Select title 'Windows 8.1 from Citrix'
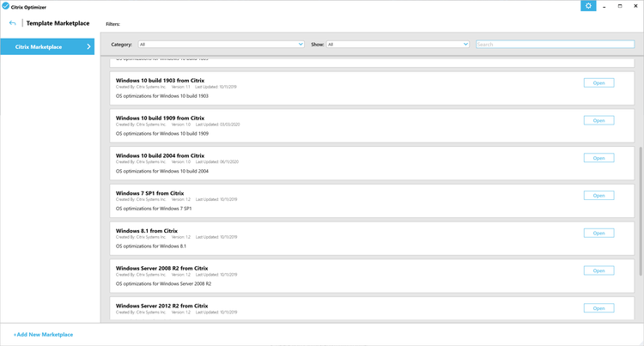The width and height of the screenshot is (644, 346). [x=147, y=231]
